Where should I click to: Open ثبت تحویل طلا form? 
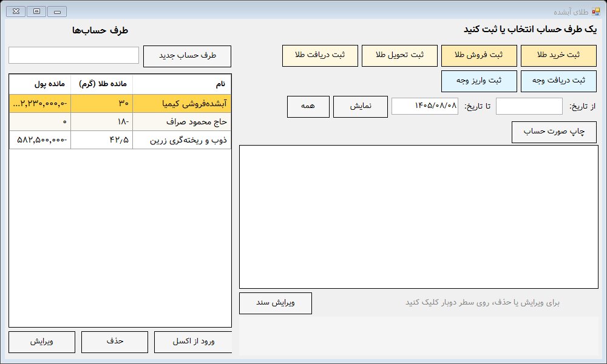tap(399, 56)
